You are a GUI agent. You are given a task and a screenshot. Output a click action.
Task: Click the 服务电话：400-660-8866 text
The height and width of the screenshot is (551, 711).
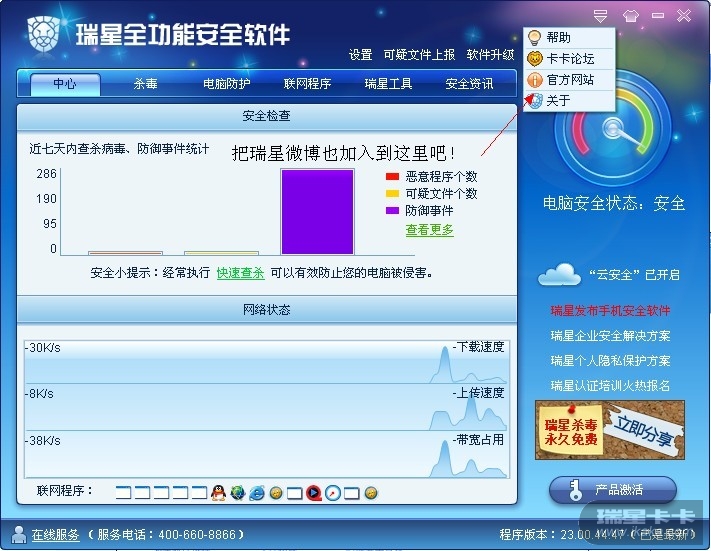(x=166, y=535)
